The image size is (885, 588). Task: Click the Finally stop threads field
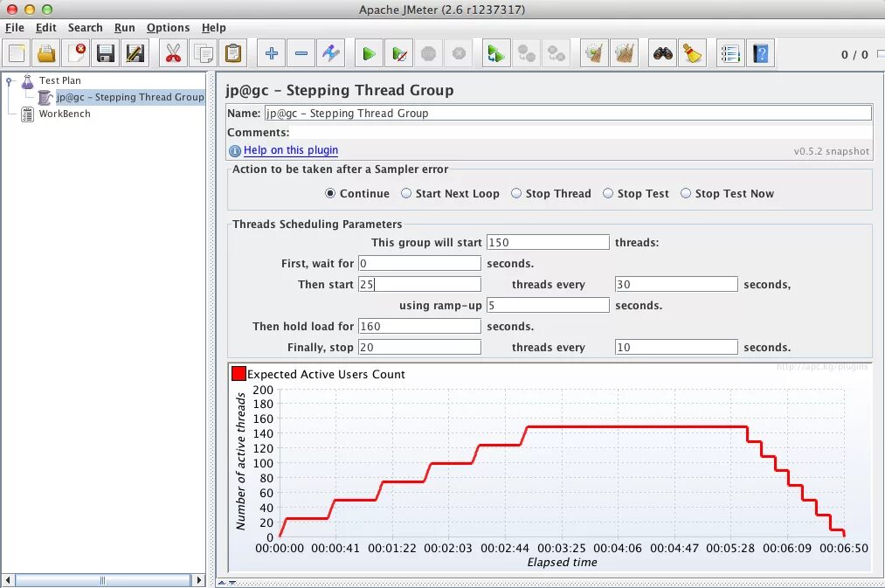[x=420, y=347]
